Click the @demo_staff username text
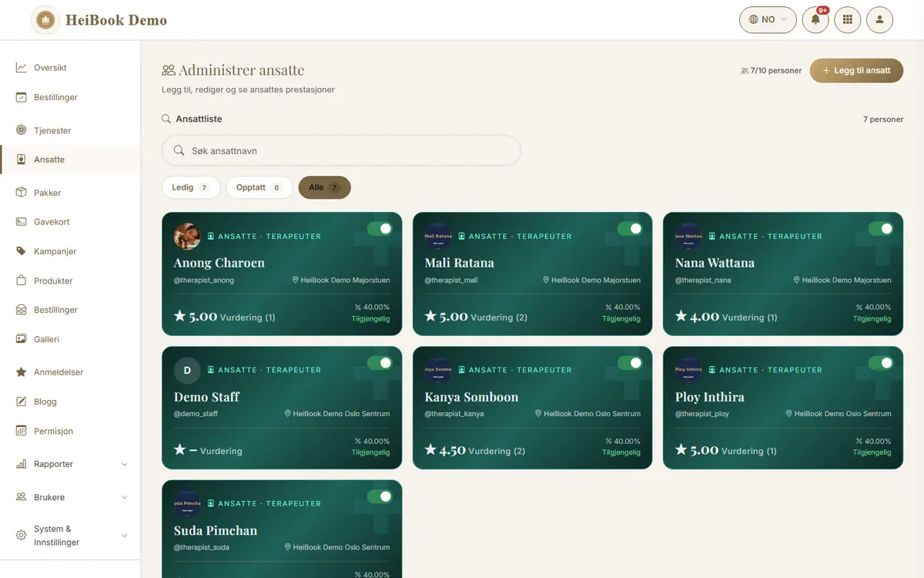This screenshot has height=578, width=924. pyautogui.click(x=196, y=414)
